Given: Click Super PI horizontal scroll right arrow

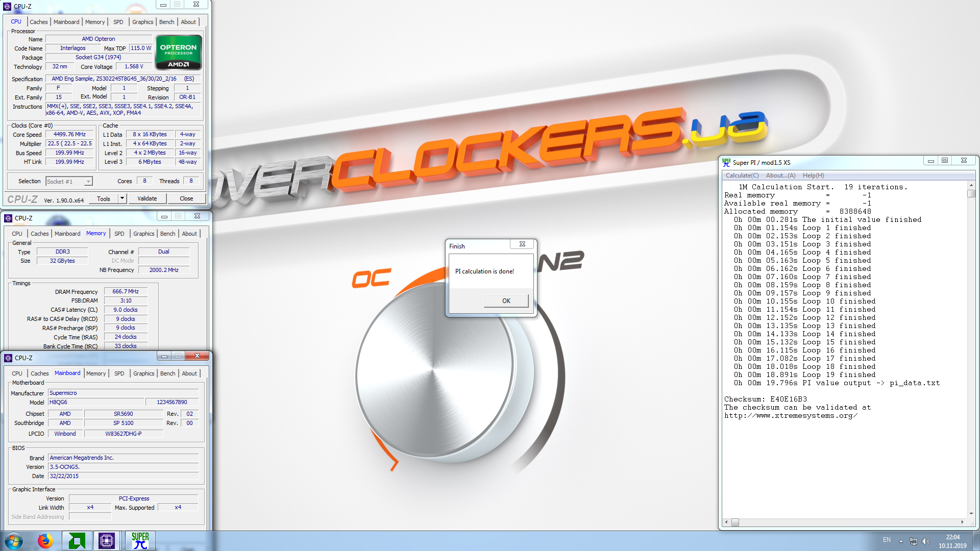Looking at the screenshot, I should 963,522.
